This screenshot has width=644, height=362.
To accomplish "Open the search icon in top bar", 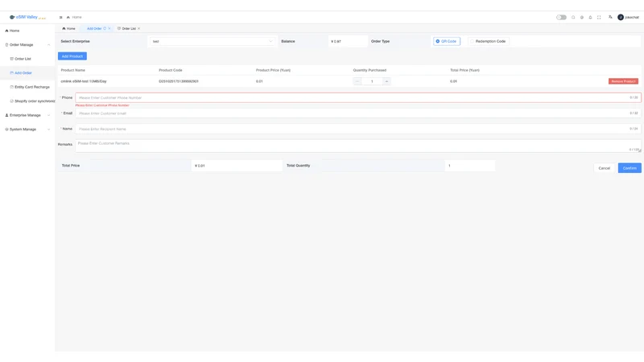I will click(573, 17).
